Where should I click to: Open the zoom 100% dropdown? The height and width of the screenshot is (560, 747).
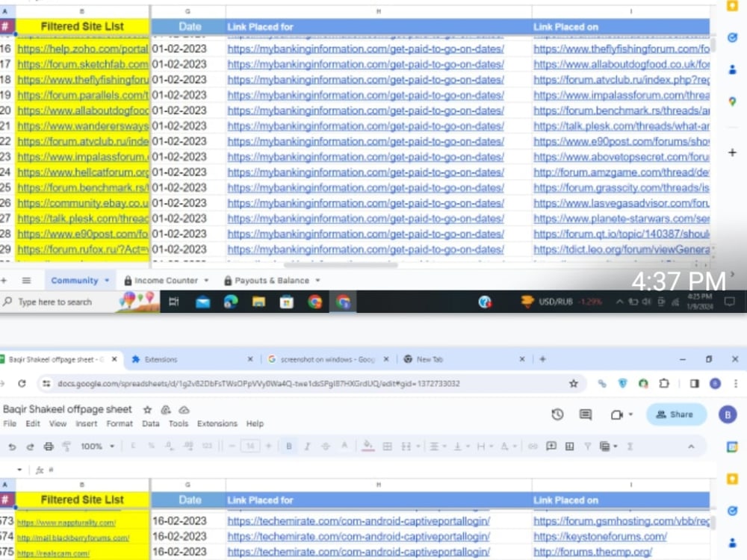pyautogui.click(x=98, y=447)
